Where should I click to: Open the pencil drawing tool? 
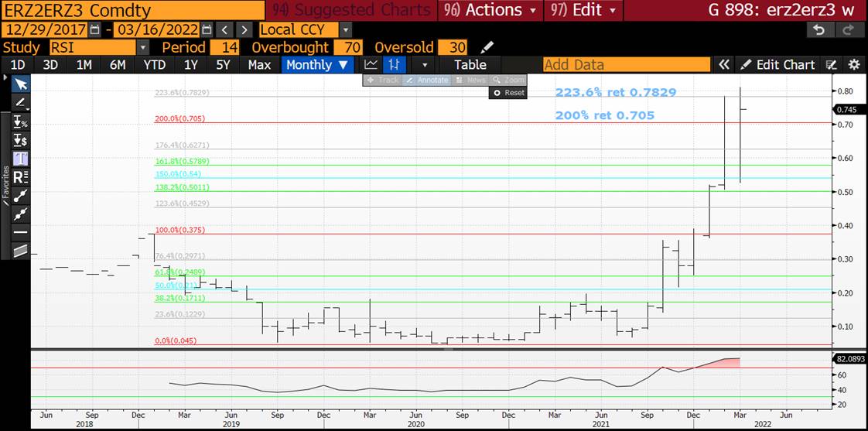[21, 102]
